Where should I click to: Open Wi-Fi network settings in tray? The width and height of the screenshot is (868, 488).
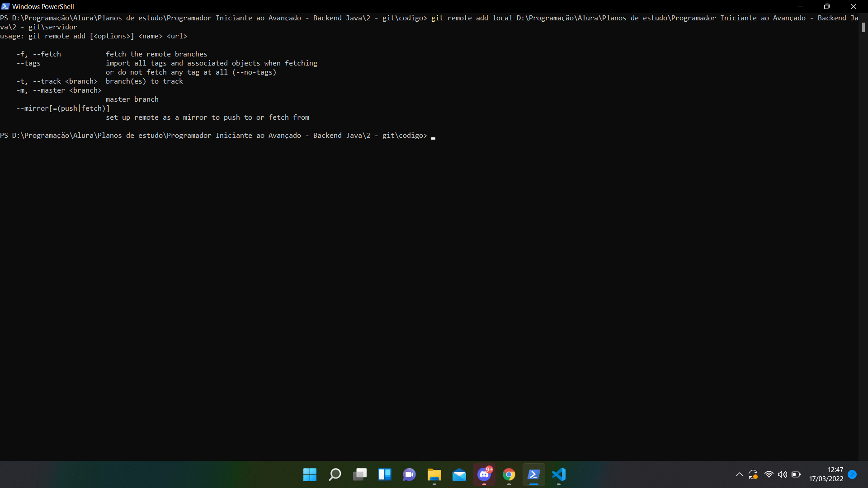click(769, 474)
